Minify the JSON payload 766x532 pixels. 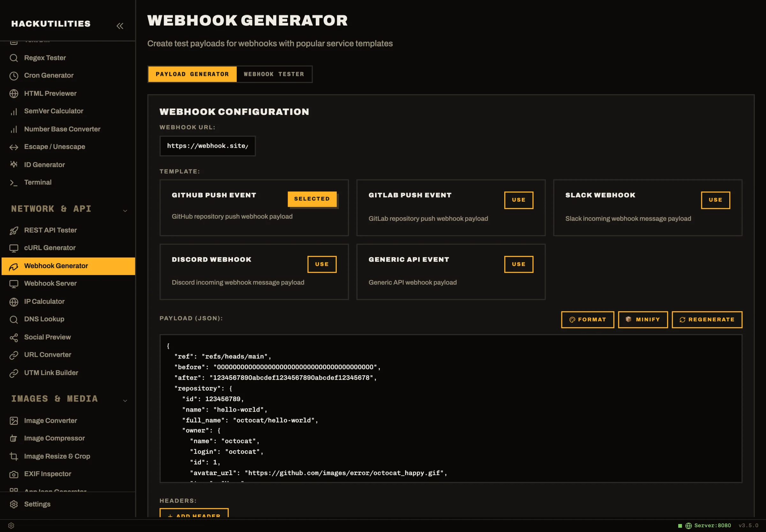(x=643, y=320)
